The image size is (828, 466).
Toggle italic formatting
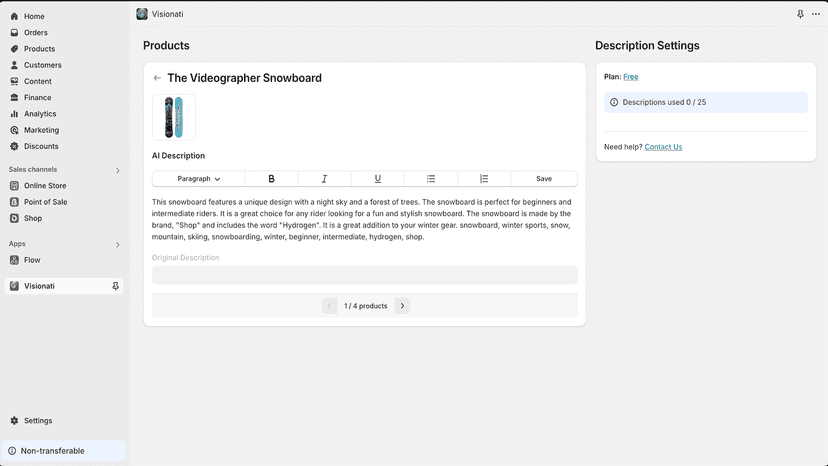click(324, 179)
